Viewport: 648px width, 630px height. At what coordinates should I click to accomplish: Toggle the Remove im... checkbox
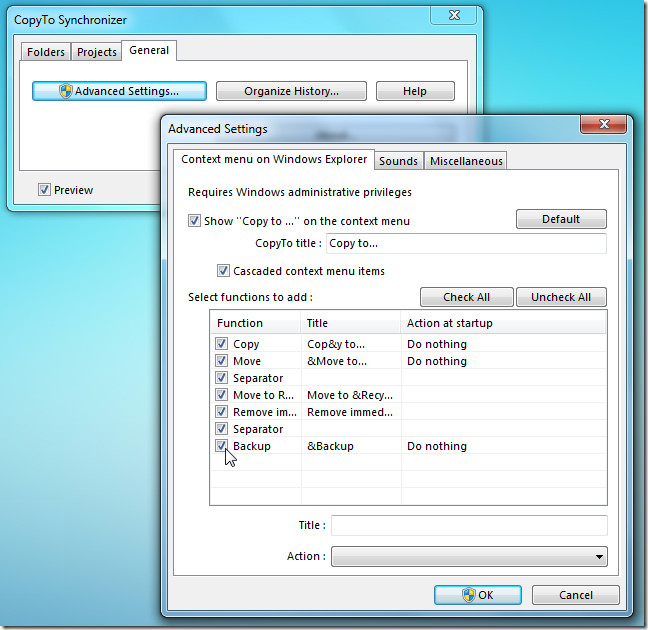(x=222, y=412)
